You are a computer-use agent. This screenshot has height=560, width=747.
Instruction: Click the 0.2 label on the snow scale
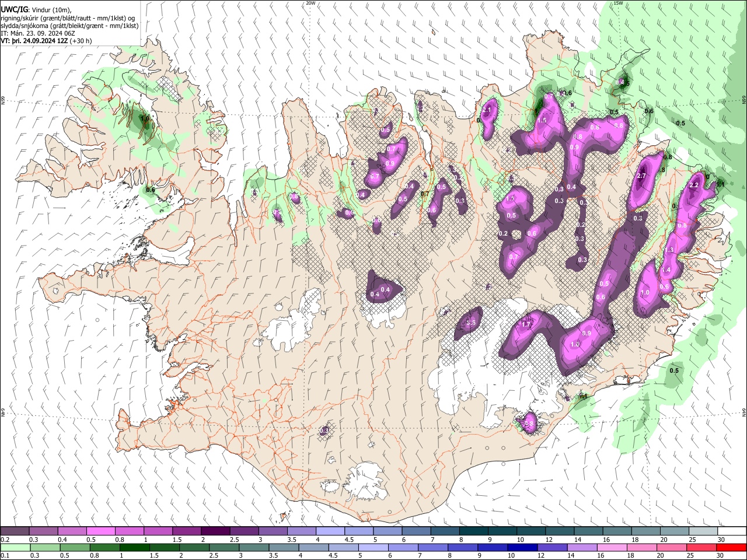[5, 540]
